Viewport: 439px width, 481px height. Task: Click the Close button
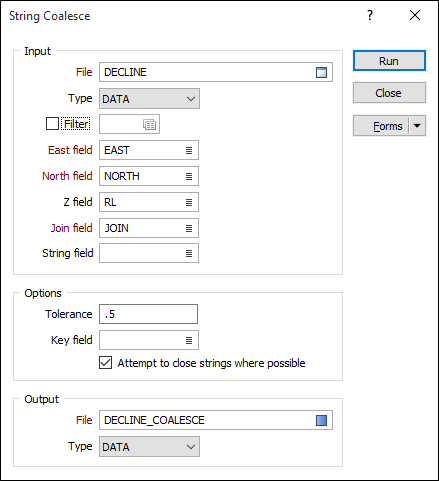click(389, 93)
